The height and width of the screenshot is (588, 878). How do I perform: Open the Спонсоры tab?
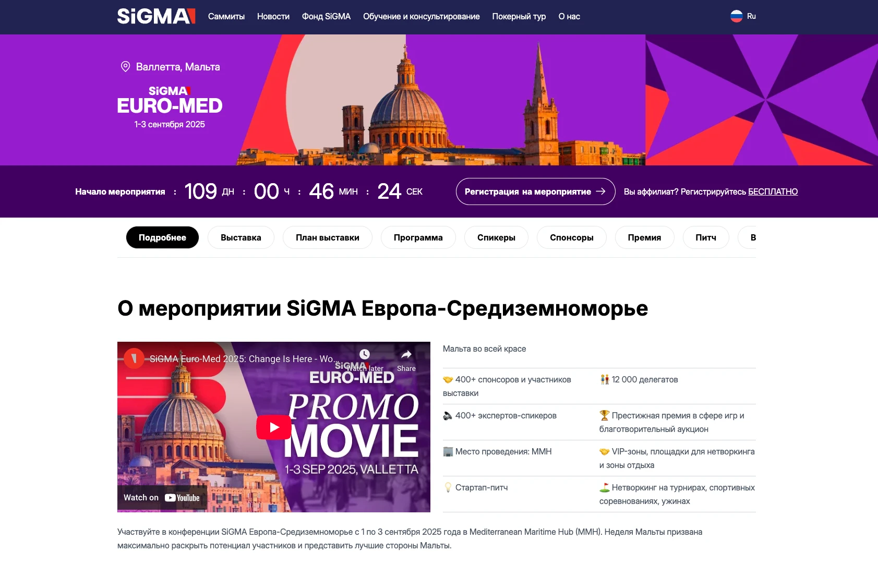click(572, 237)
